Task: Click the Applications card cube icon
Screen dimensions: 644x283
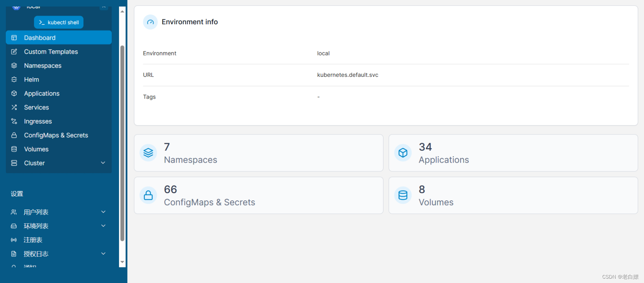Action: pos(403,153)
